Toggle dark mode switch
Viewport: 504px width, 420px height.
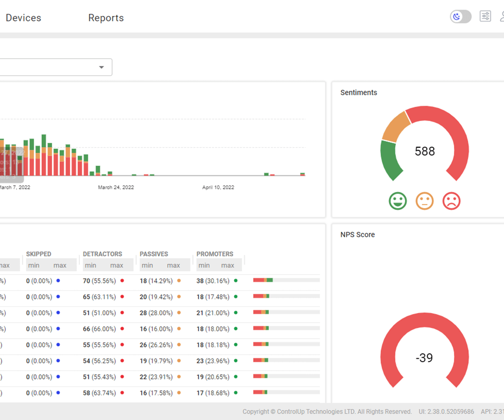460,17
